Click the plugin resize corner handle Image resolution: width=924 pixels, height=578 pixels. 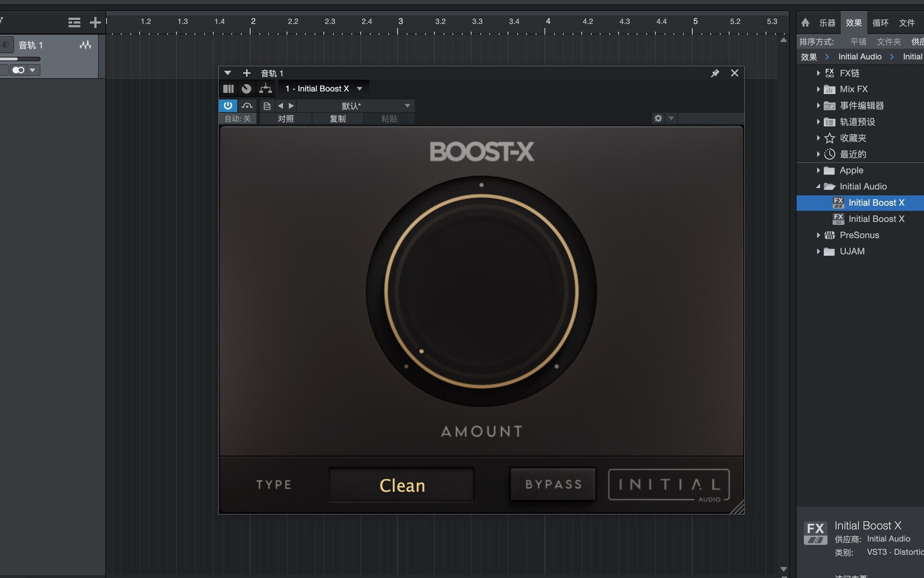737,507
